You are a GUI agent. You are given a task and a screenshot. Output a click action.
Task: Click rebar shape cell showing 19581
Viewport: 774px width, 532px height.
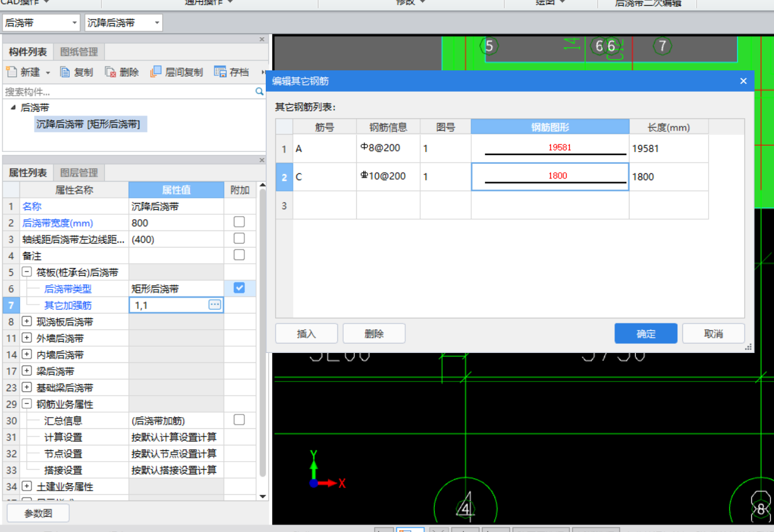click(550, 148)
